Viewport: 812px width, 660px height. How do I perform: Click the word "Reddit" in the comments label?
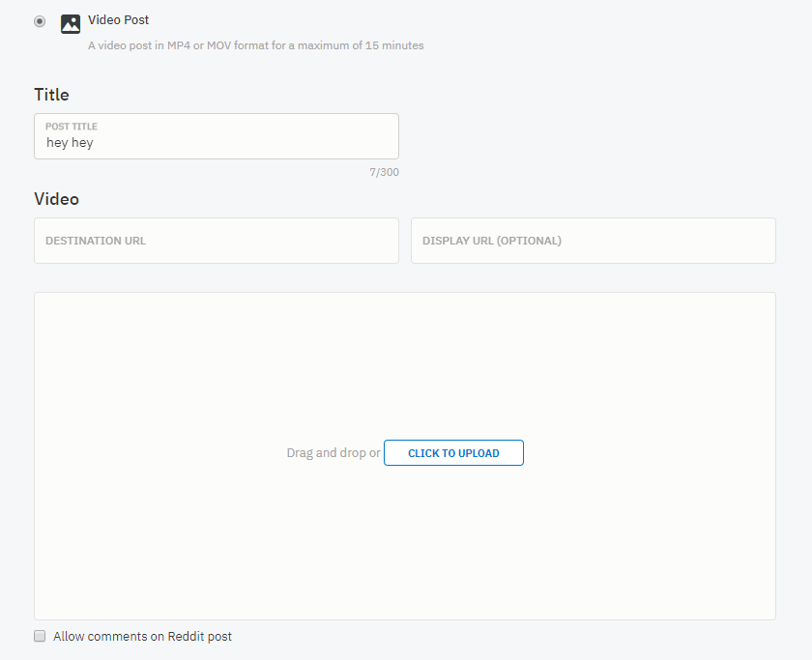pyautogui.click(x=185, y=636)
